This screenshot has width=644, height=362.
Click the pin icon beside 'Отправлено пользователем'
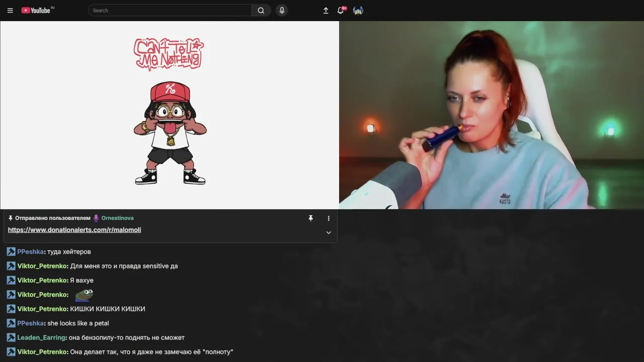pyautogui.click(x=11, y=218)
